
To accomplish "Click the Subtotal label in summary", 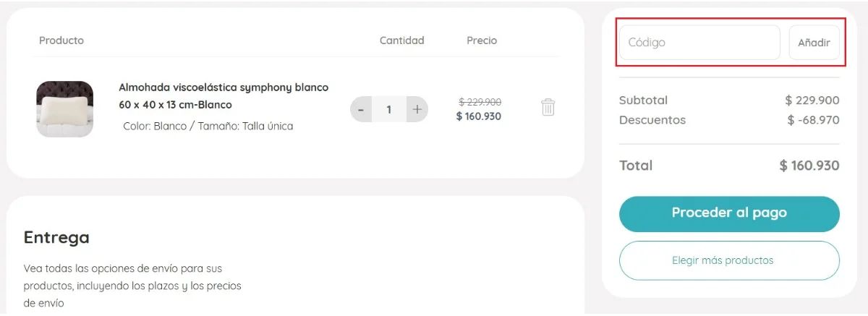I will pyautogui.click(x=643, y=100).
